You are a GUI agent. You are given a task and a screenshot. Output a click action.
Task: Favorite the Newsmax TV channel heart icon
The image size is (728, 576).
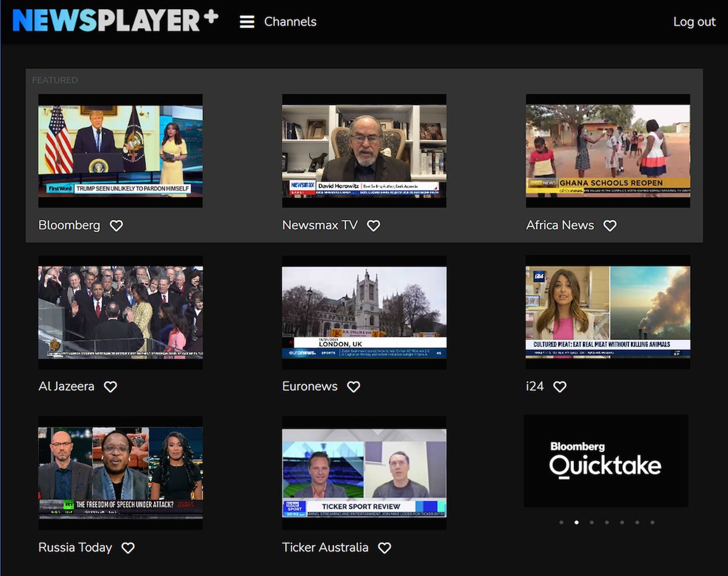373,225
